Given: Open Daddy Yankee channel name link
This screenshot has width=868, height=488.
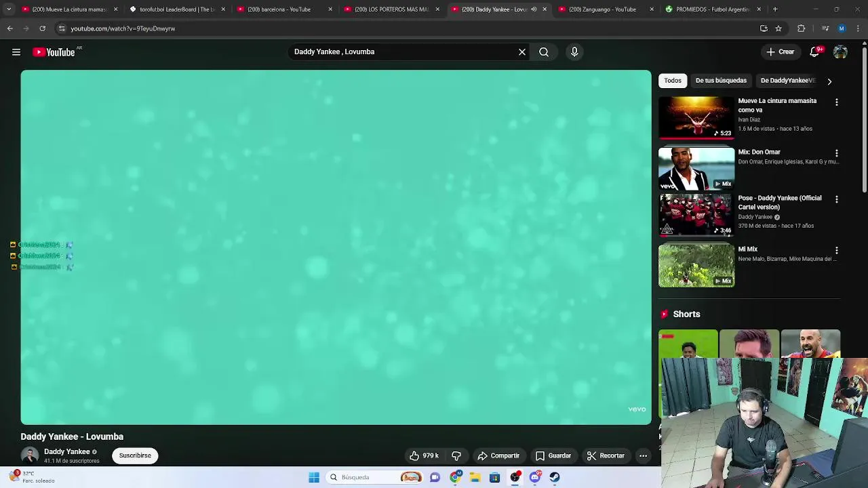Looking at the screenshot, I should pos(67,451).
